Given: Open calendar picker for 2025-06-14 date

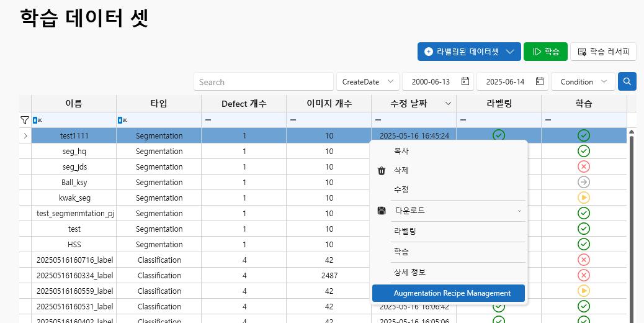Looking at the screenshot, I should tap(540, 81).
